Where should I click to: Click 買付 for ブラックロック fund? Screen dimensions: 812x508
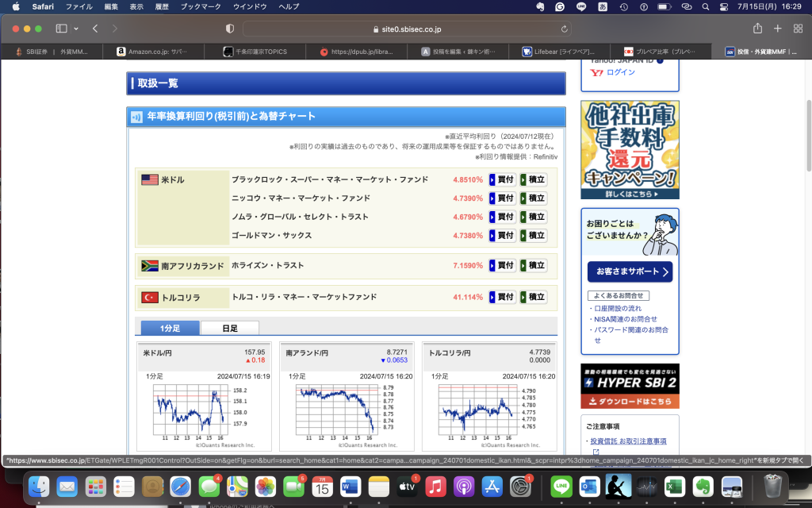click(x=502, y=179)
